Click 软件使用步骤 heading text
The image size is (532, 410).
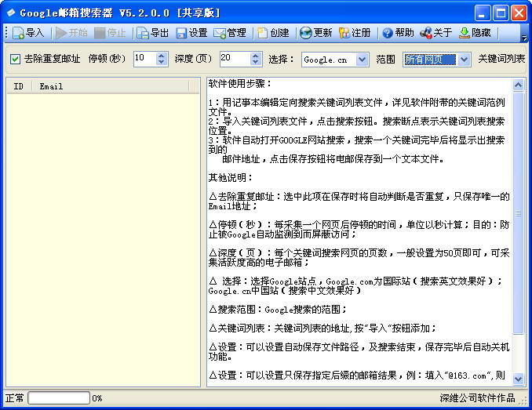[239, 83]
